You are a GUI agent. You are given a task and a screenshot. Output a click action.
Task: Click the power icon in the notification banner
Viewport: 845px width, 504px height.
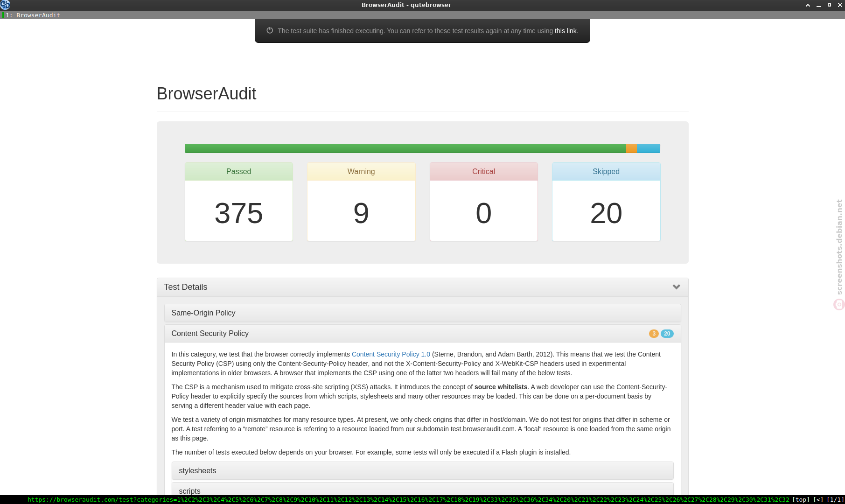pos(270,30)
